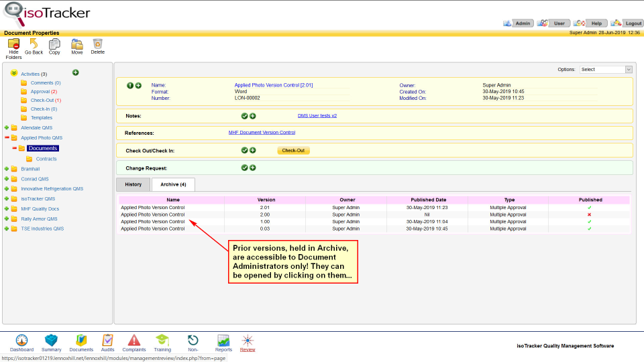The height and width of the screenshot is (362, 644).
Task: Click the Copy document icon
Action: 54,44
